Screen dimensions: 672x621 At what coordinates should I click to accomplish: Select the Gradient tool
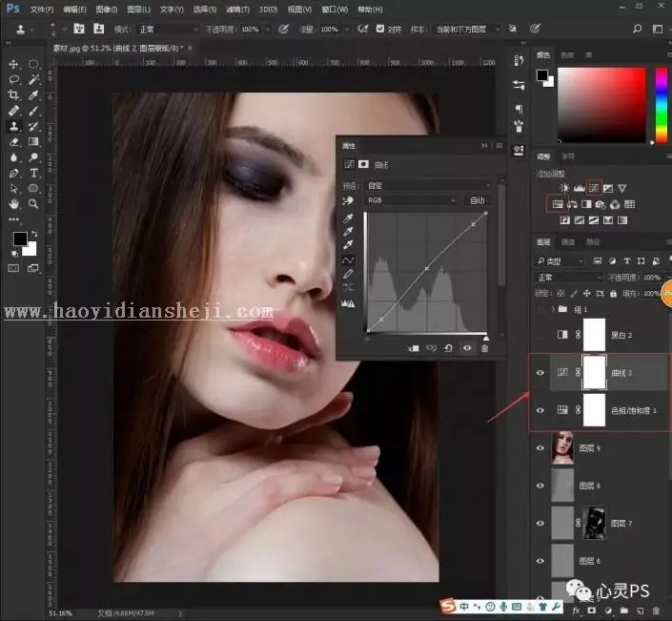[x=33, y=141]
